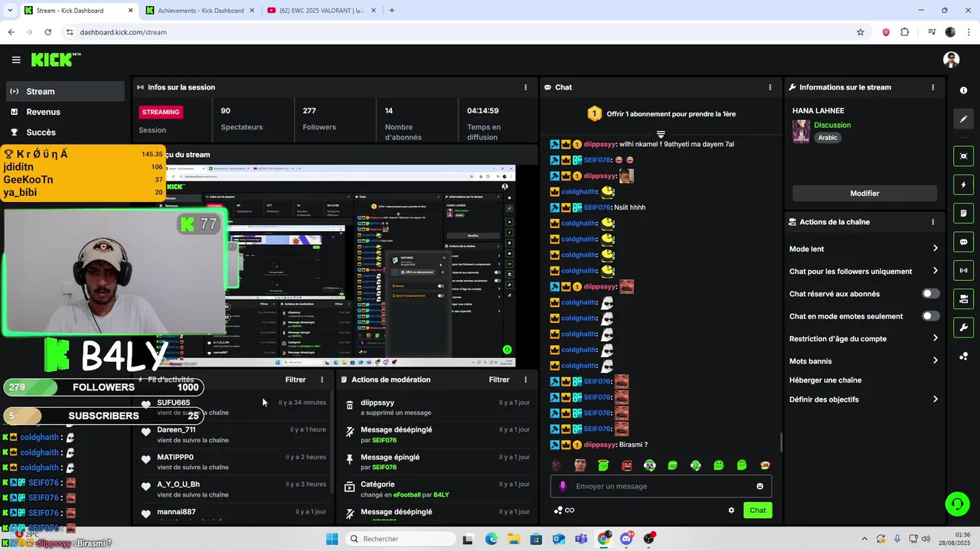Open the emoji picker in the message box

(x=759, y=486)
